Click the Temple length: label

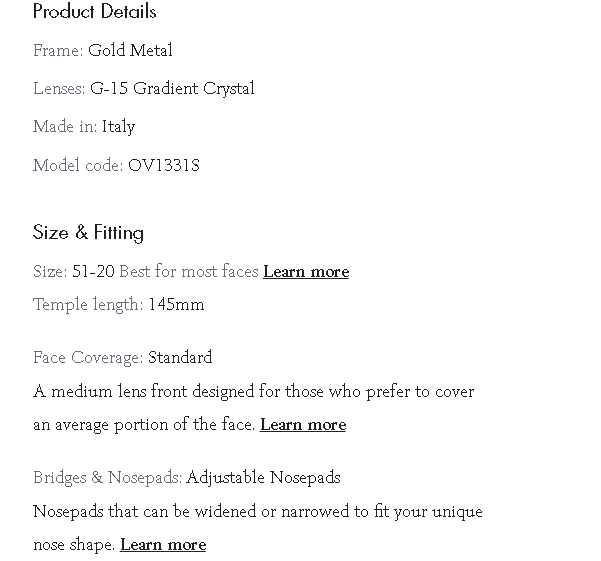(88, 305)
